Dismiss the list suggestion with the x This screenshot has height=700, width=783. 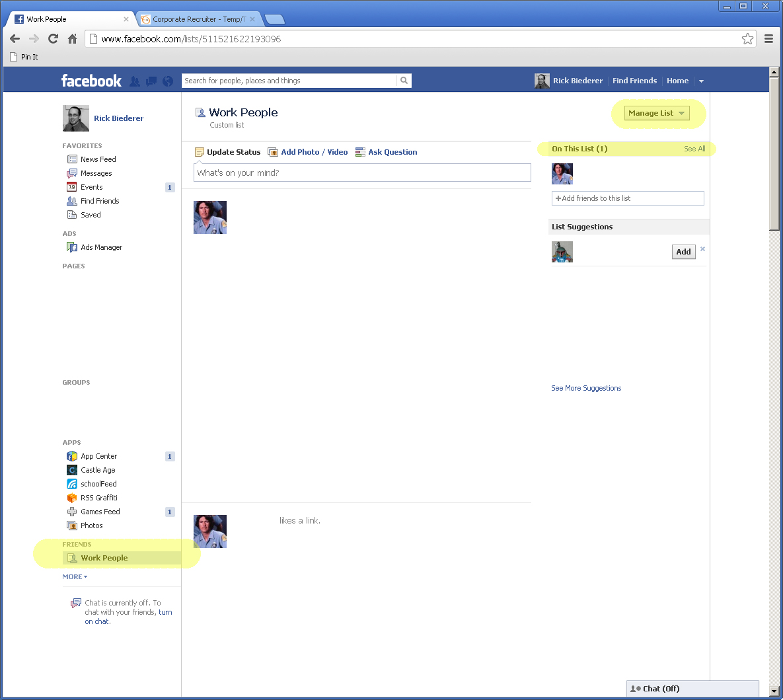pos(702,249)
